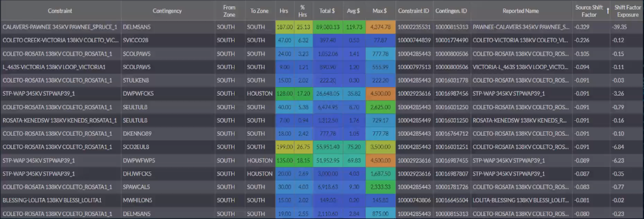Select Total $ value 26,648.05
644x219 pixels.
tap(328, 94)
